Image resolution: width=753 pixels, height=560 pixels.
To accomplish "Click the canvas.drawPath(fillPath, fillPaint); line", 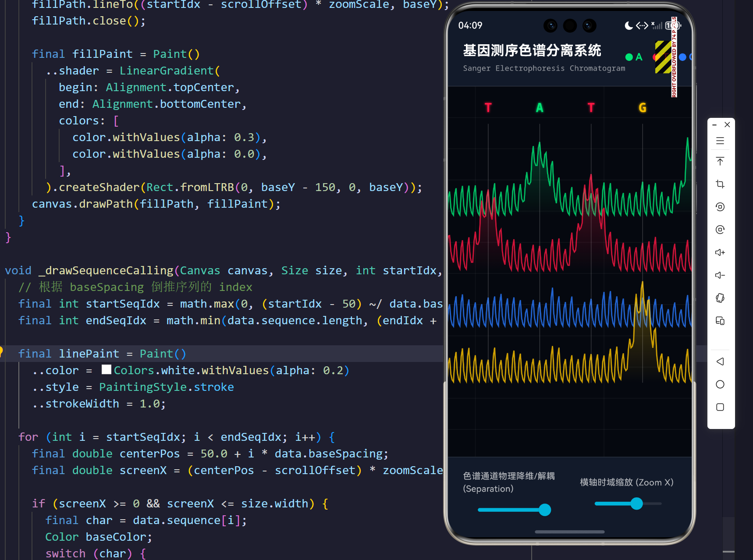I will 156,204.
